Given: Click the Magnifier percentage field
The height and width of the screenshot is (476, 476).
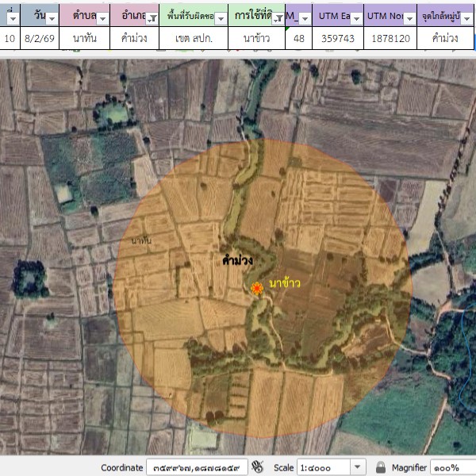Looking at the screenshot, I should 452,467.
